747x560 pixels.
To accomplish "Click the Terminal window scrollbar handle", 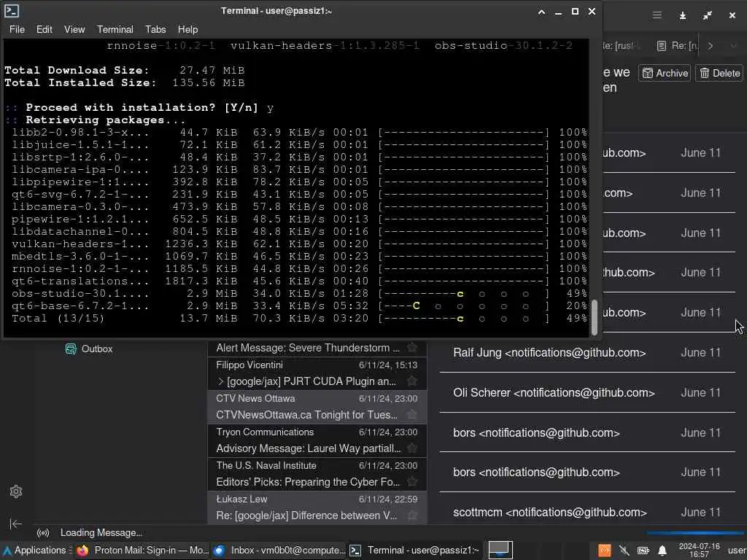I will point(595,317).
